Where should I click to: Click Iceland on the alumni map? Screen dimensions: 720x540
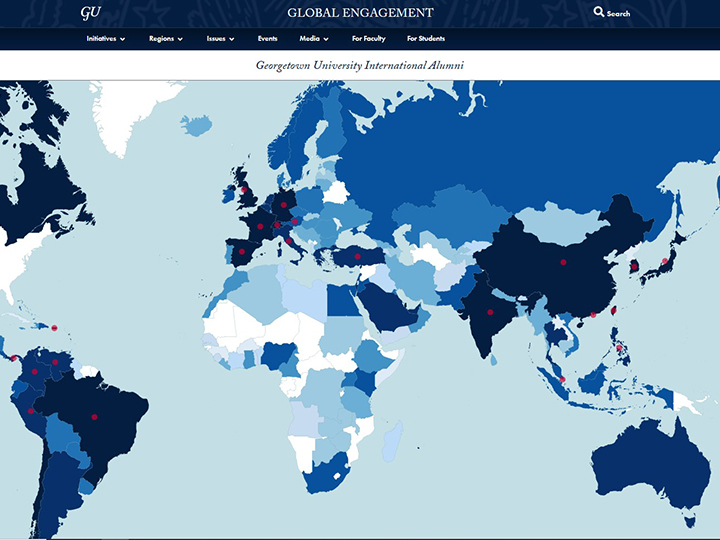pos(196,125)
